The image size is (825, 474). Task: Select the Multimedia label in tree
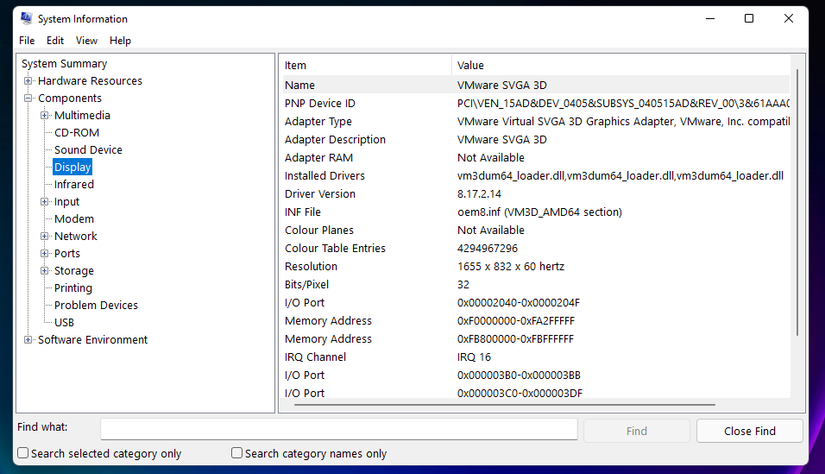pyautogui.click(x=82, y=116)
